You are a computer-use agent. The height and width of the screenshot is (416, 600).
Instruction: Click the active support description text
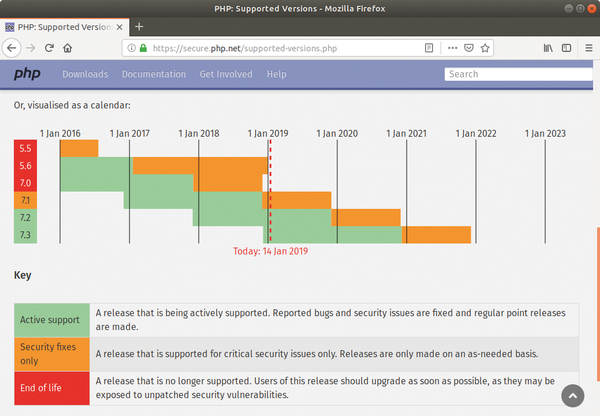331,320
